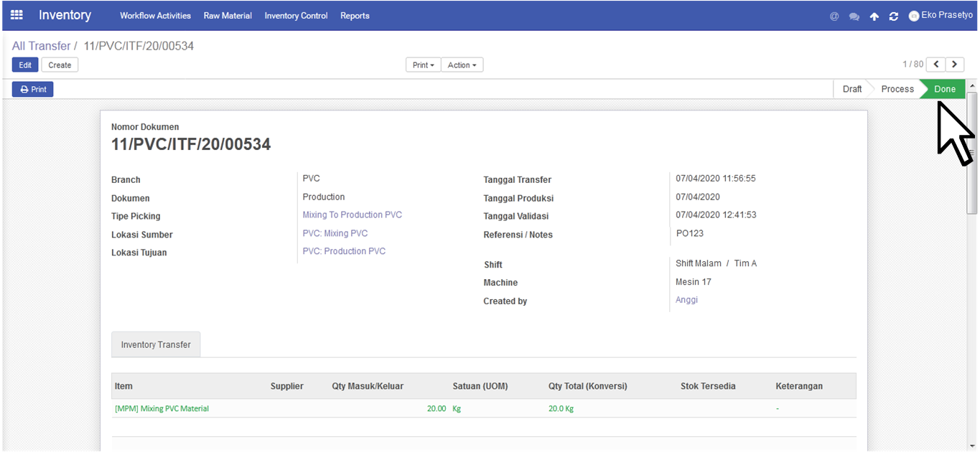Open the conversations chat bubble icon
The height and width of the screenshot is (452, 980).
point(854,16)
